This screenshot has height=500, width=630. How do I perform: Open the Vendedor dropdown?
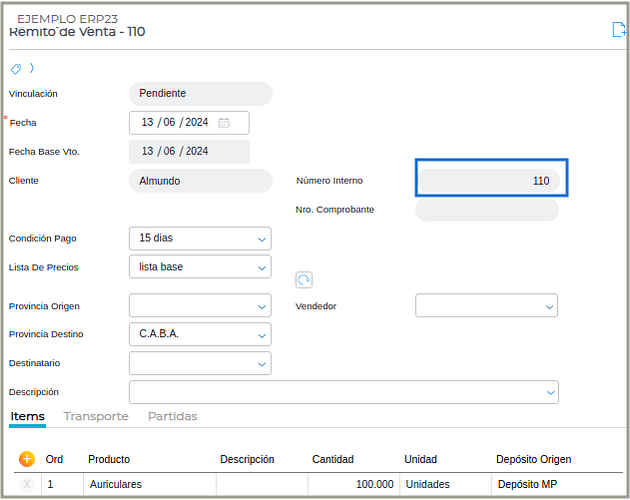[x=549, y=306]
